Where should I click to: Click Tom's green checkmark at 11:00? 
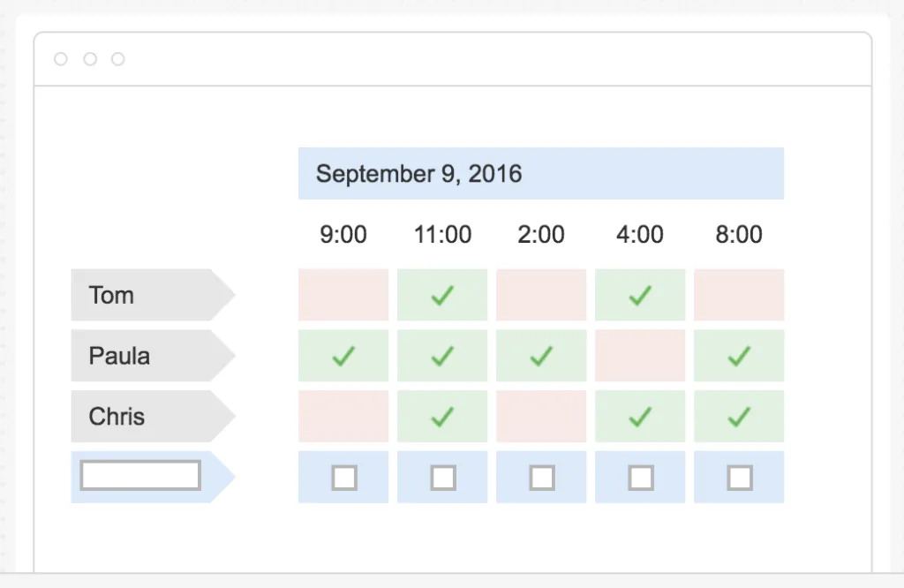[x=442, y=295]
